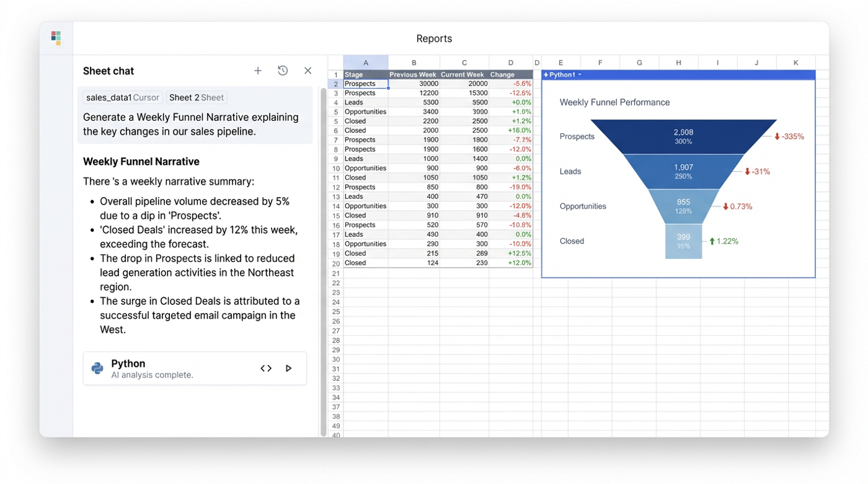Click the app logo in the sidebar
This screenshot has width=868, height=484.
56,38
